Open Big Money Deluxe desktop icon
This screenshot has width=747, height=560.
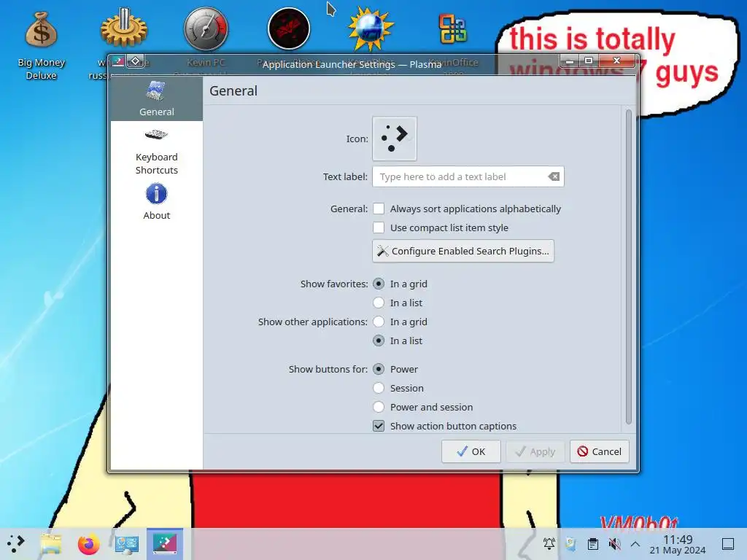tap(42, 45)
